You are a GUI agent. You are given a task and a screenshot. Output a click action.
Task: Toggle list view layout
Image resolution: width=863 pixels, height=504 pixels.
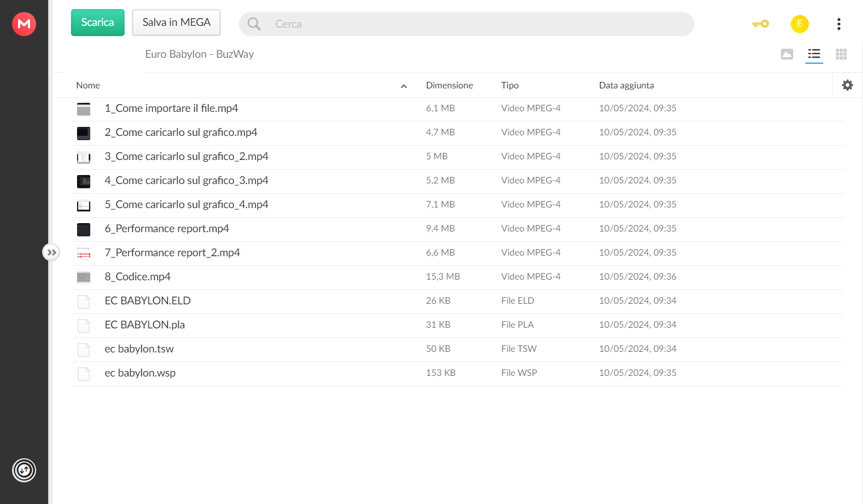click(814, 54)
